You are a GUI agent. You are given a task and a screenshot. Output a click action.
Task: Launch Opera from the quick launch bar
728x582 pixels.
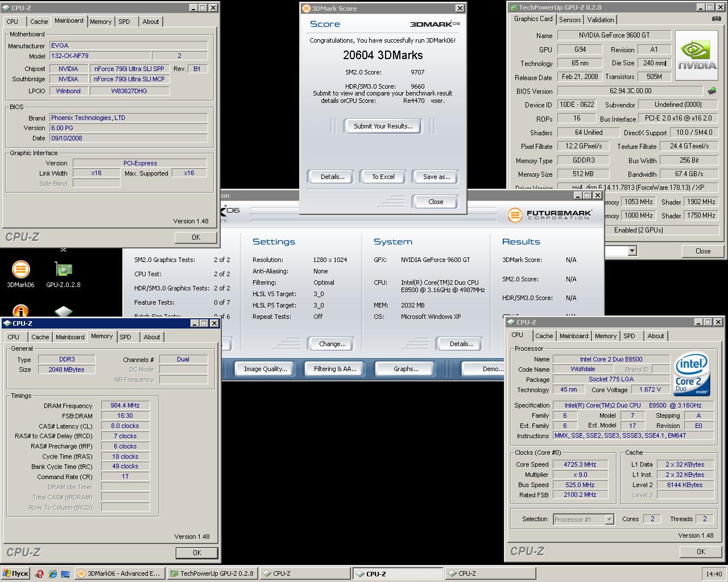(x=39, y=573)
